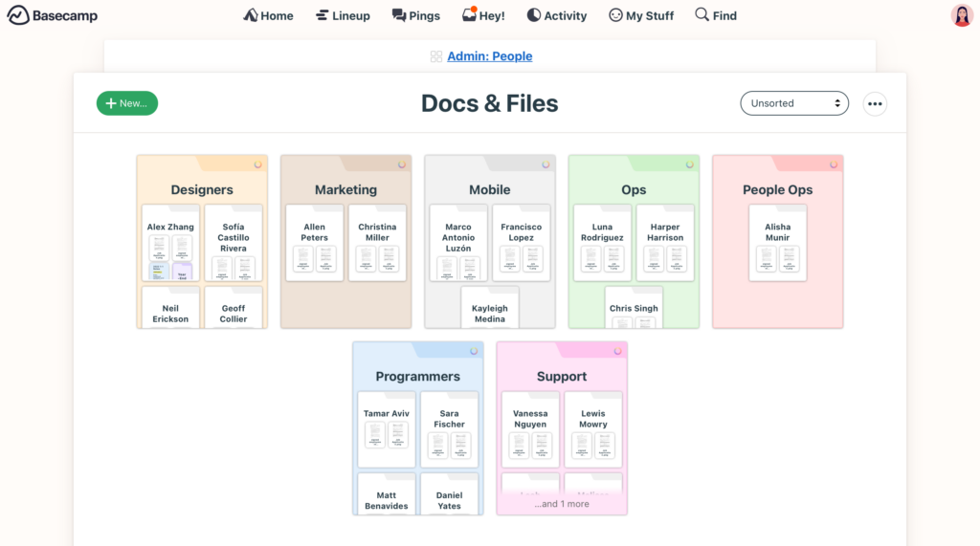Open Luna Rodriguez subfolder
This screenshot has height=546, width=980.
click(x=602, y=243)
